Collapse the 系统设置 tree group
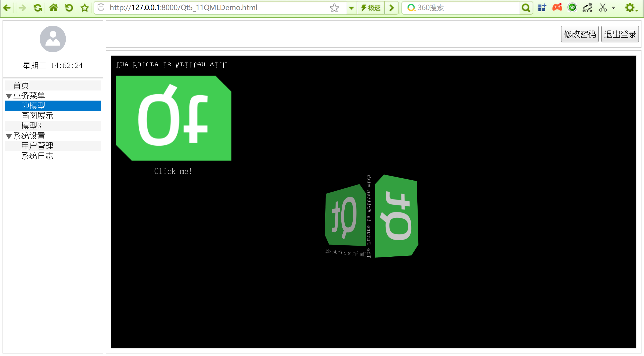This screenshot has width=644, height=356. (9, 137)
